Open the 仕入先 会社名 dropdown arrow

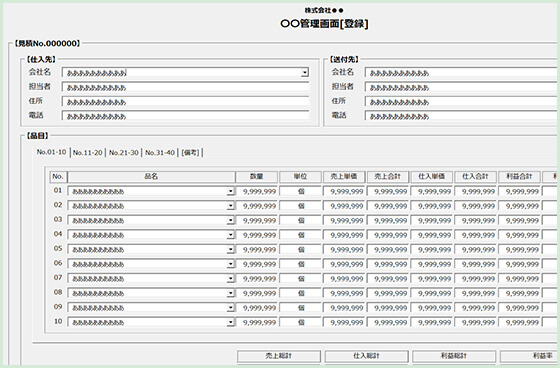pyautogui.click(x=304, y=73)
